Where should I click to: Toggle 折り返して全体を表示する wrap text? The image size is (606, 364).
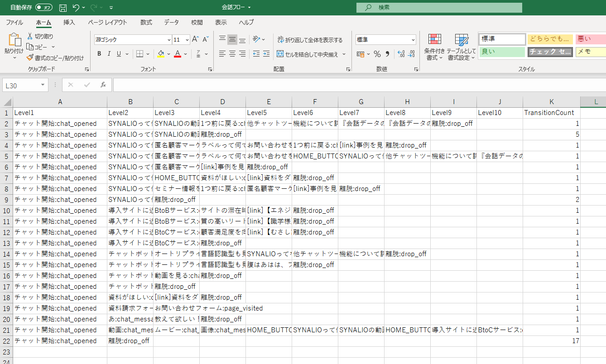(x=310, y=40)
